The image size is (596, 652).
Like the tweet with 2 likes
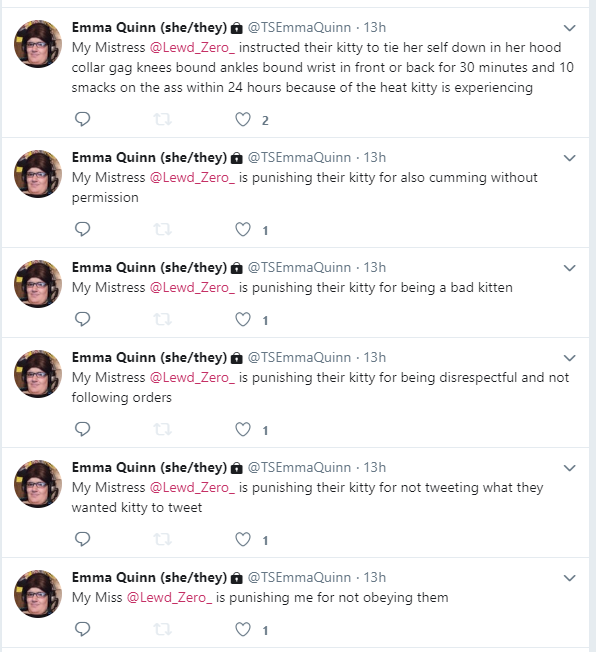[x=243, y=119]
